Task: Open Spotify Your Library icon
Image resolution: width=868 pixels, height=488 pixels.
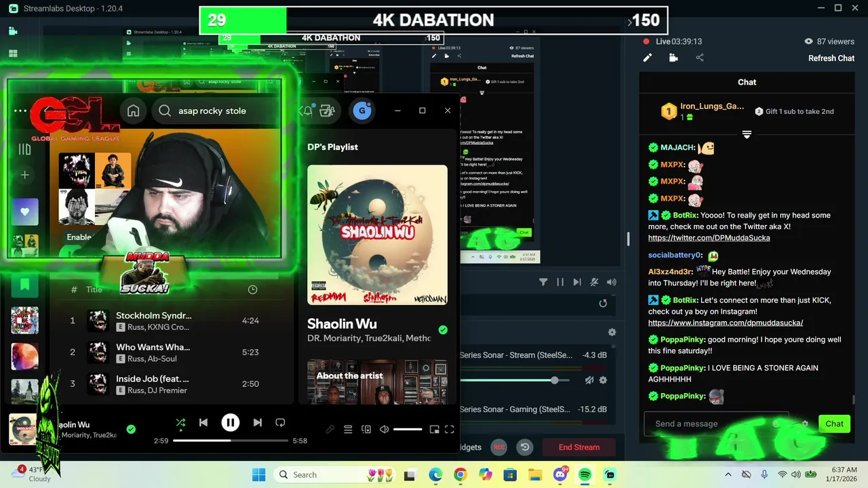Action: click(x=25, y=150)
